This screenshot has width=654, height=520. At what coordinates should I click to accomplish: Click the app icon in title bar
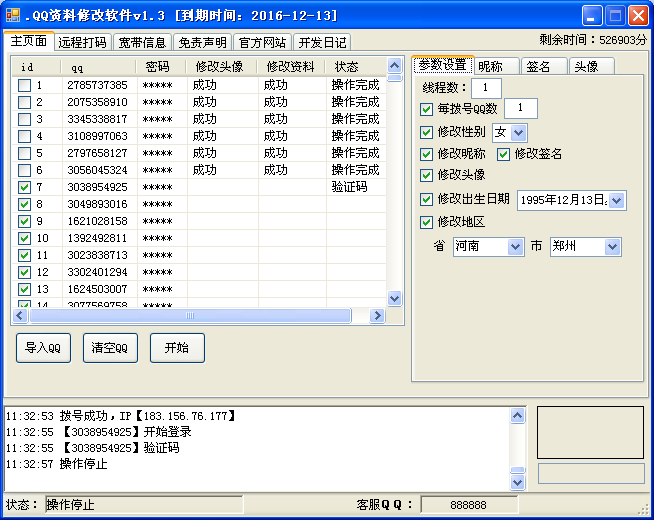click(x=13, y=15)
